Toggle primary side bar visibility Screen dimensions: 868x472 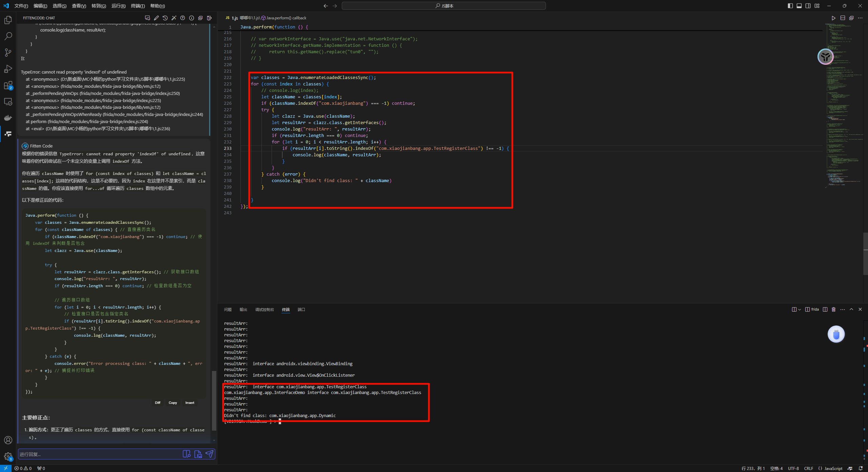(x=790, y=6)
